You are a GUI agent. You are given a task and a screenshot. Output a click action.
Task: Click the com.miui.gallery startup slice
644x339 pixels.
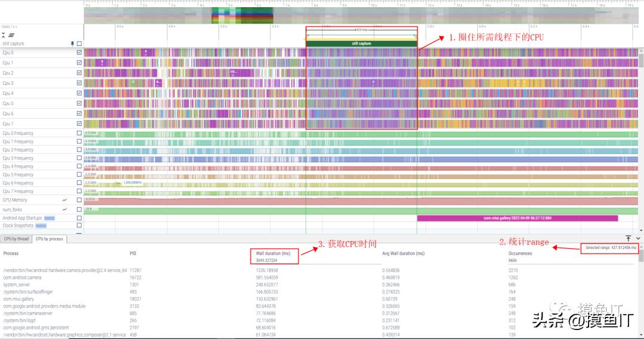pyautogui.click(x=517, y=218)
